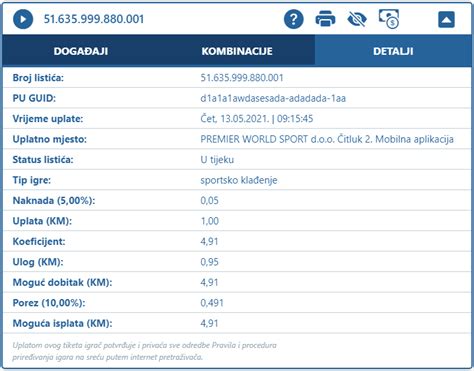Click the round play icon beside ticket number
Image resolution: width=474 pixels, height=371 pixels.
[x=23, y=19]
